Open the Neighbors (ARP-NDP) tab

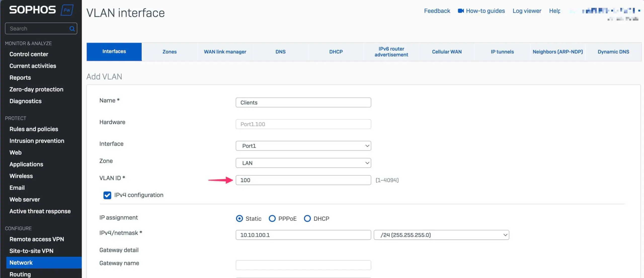pyautogui.click(x=558, y=52)
